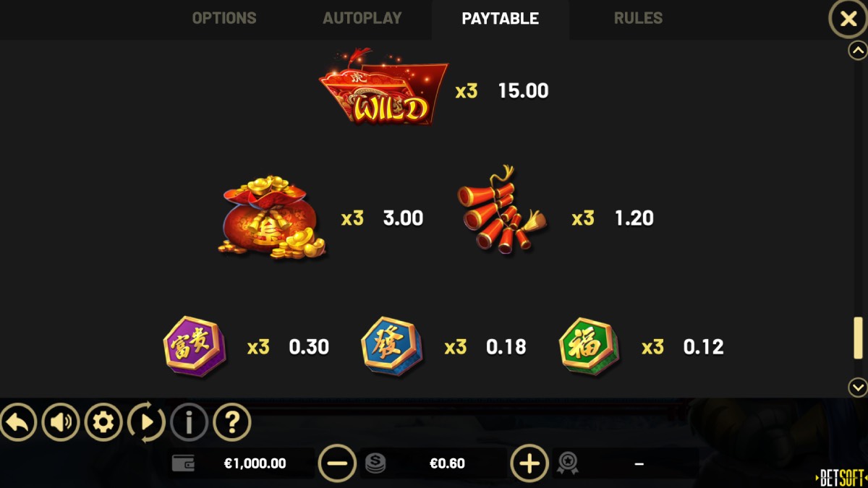Open settings via the gear icon
This screenshot has height=488, width=868.
click(x=103, y=422)
